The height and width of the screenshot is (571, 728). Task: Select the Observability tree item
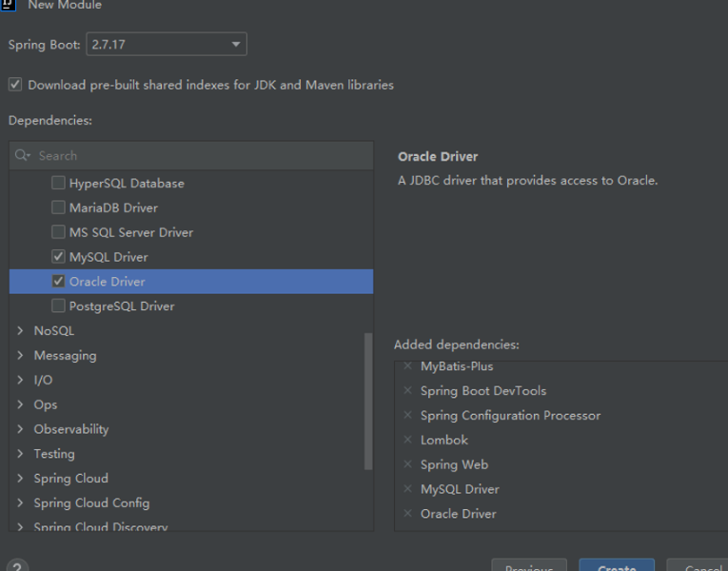point(71,429)
